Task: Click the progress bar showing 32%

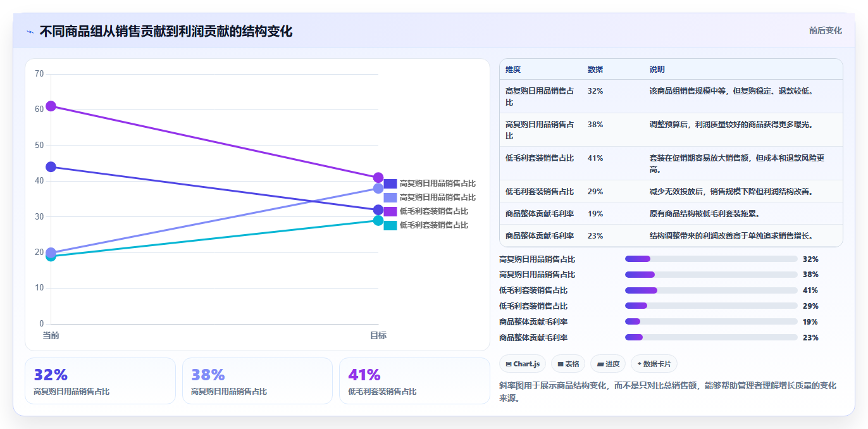Action: (711, 259)
